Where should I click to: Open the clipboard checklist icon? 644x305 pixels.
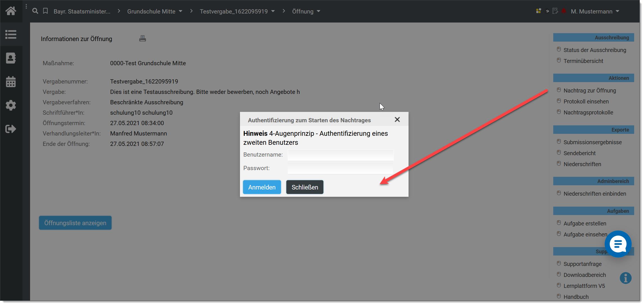tap(547, 11)
